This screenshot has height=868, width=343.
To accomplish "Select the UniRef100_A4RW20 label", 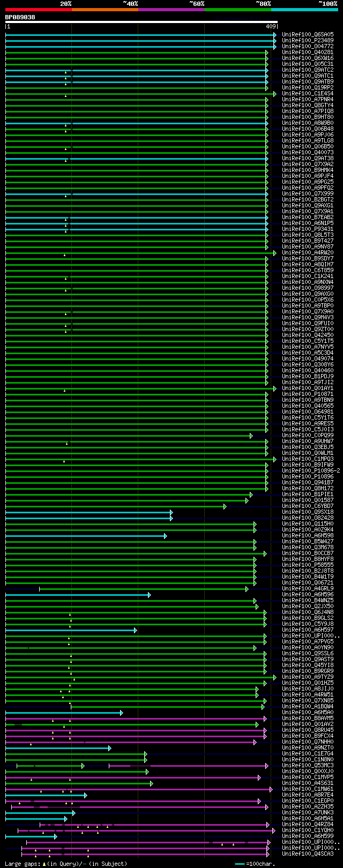I will (x=308, y=253).
